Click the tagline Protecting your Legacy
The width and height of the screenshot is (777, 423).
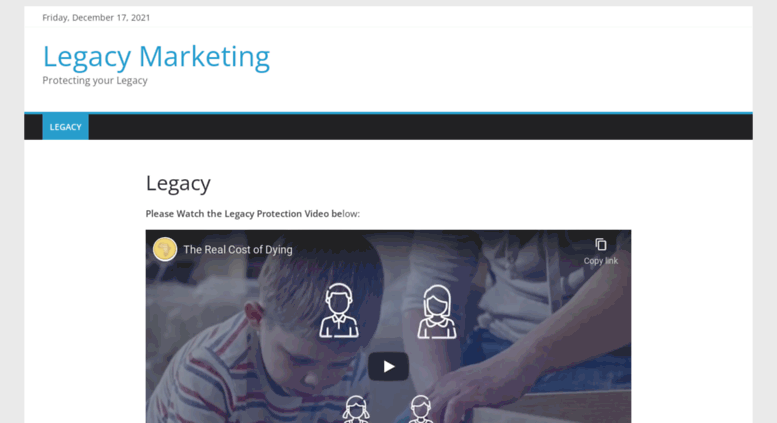[x=95, y=80]
